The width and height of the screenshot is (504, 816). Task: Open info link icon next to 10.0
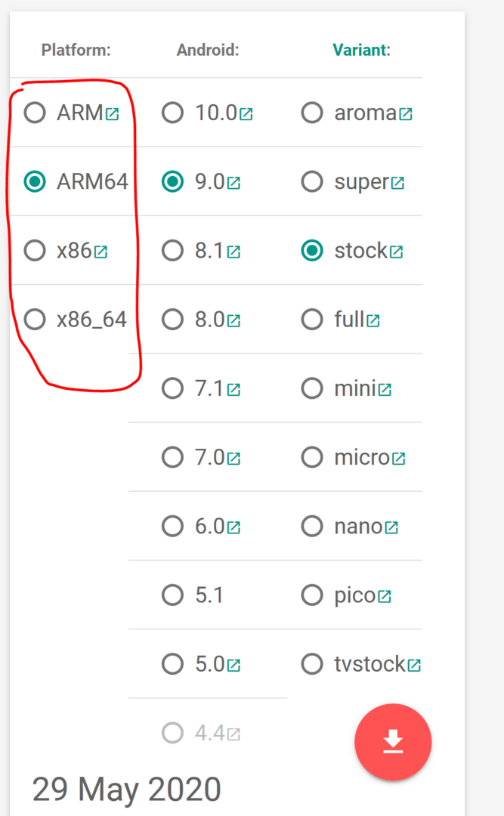click(246, 114)
